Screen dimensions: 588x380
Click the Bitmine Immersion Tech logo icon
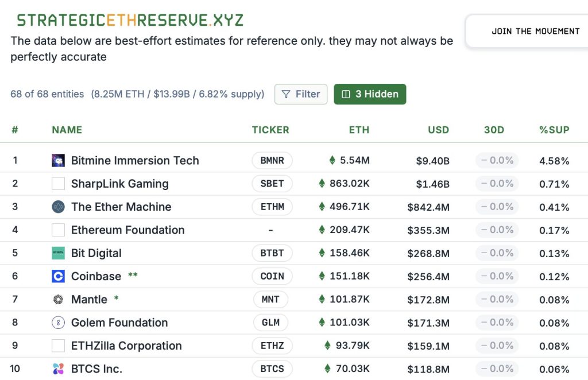click(x=58, y=160)
